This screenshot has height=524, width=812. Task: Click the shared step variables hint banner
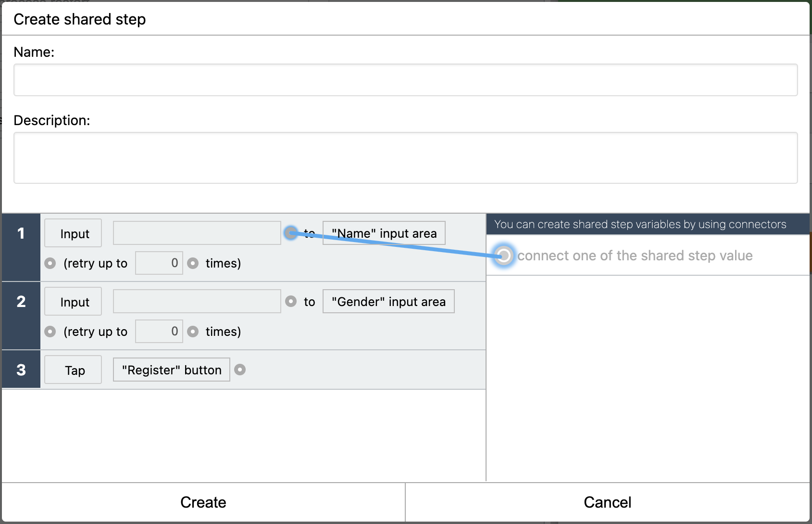648,224
